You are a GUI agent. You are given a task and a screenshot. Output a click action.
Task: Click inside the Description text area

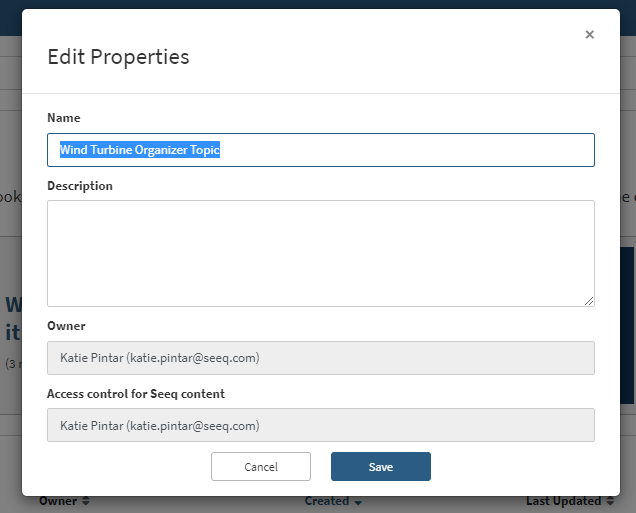click(320, 253)
